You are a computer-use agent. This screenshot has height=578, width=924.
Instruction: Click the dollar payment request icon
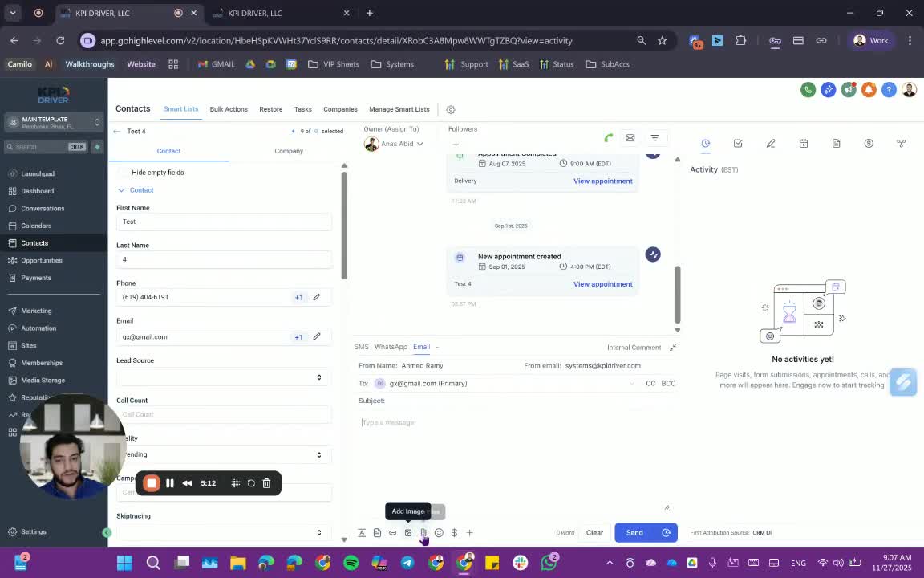coord(454,532)
